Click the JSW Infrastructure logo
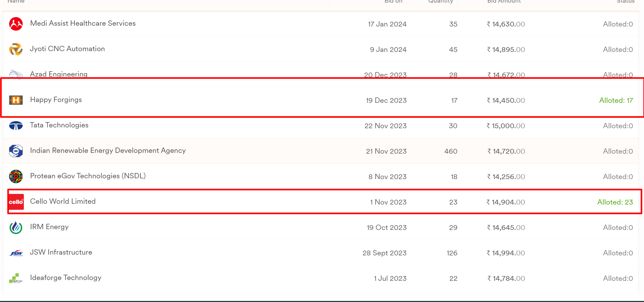Image resolution: width=644 pixels, height=302 pixels. (16, 253)
